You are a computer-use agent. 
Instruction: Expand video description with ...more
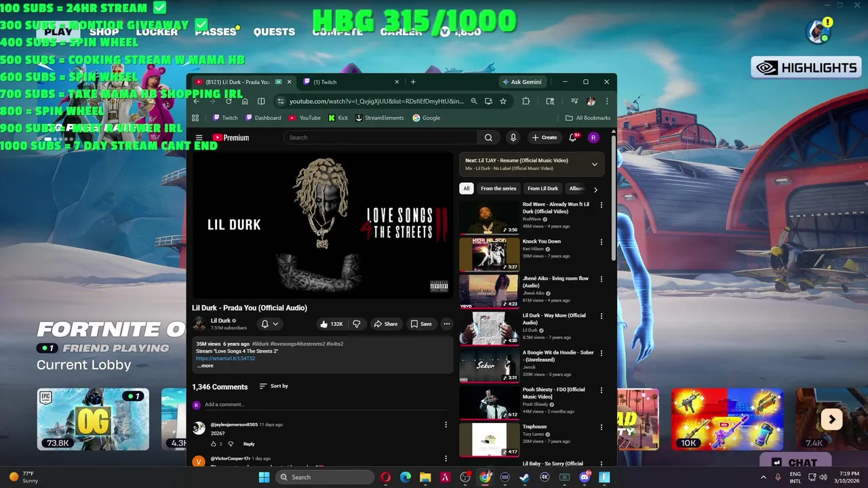tap(205, 366)
